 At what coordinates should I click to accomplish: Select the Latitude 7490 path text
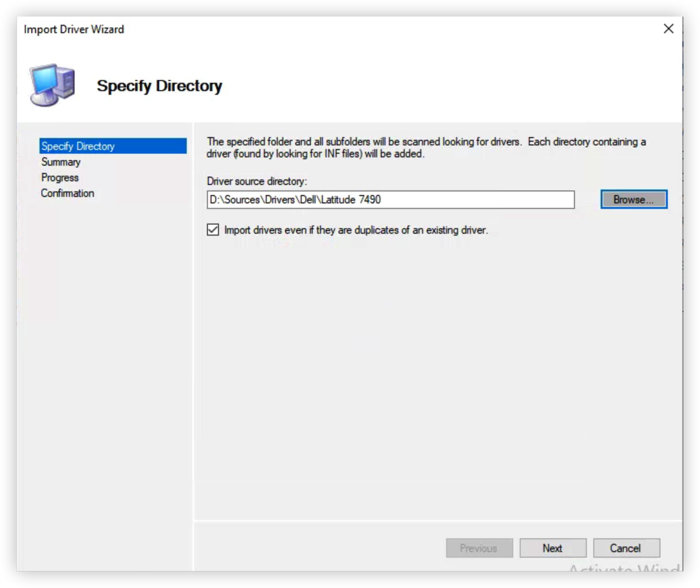coord(295,199)
